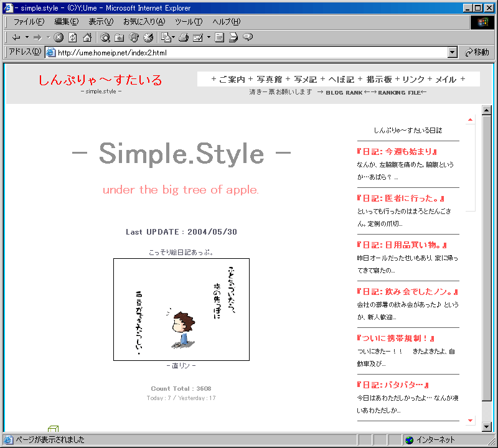
Task: Open diary entry 『日記：飲み会でしたノン。』
Action: click(408, 292)
